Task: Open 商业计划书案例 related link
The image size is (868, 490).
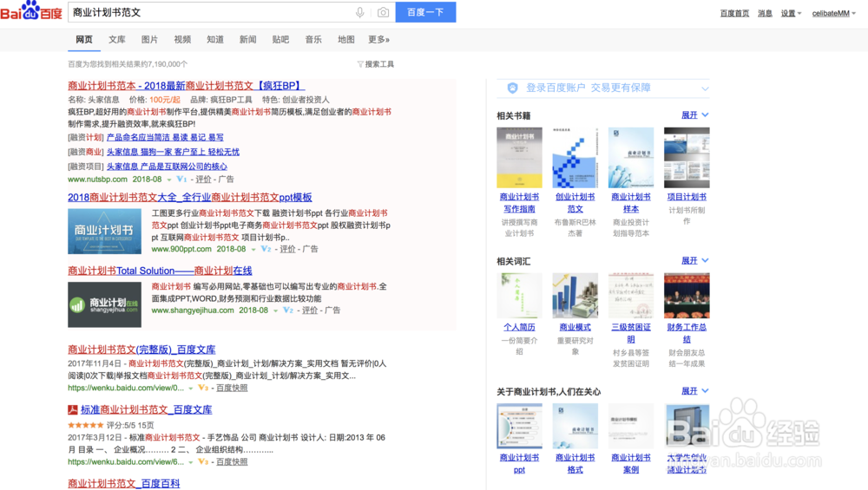Action: tap(631, 463)
